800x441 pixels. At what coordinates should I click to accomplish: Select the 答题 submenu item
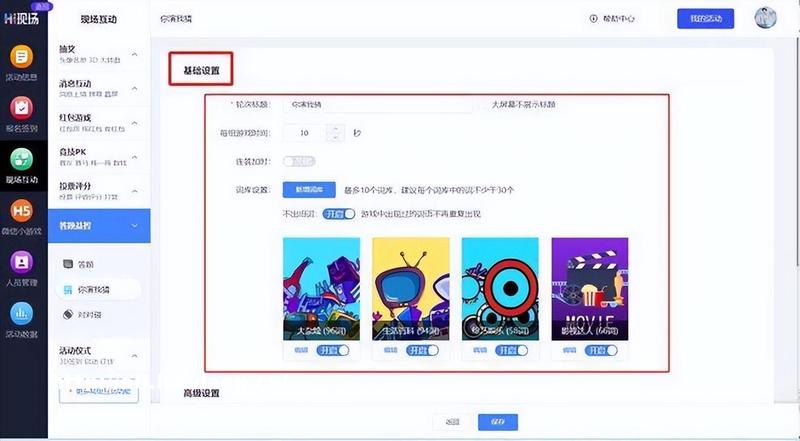87,264
